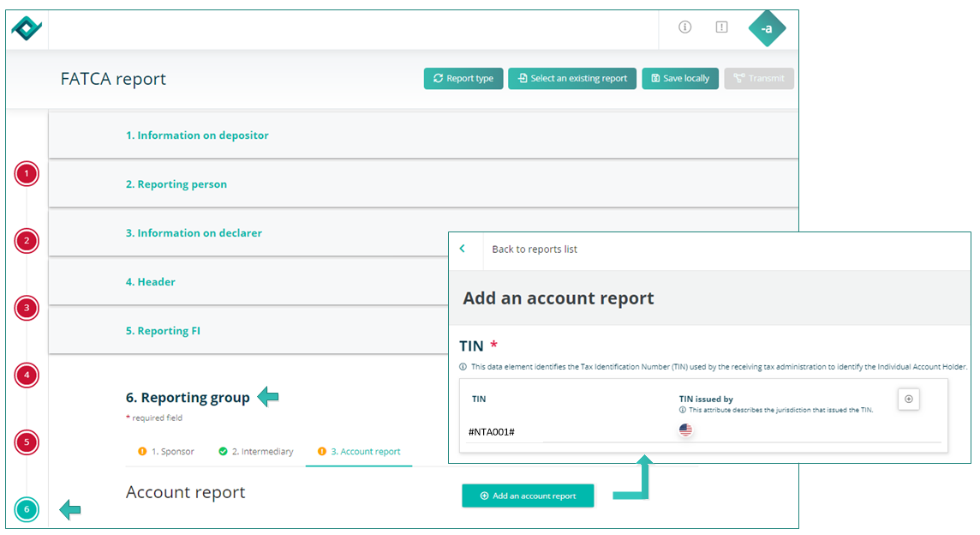Go to step 1 circle in sidebar
This screenshot has width=980, height=535.
(27, 174)
